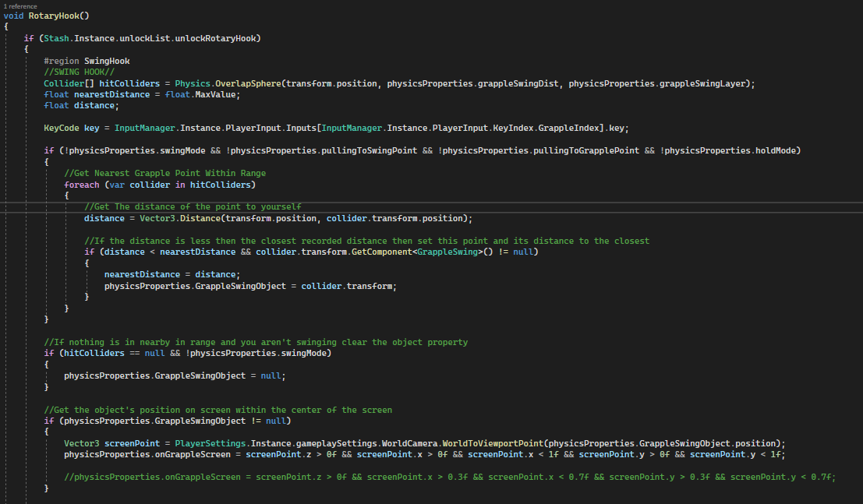Image resolution: width=863 pixels, height=504 pixels.
Task: Click MaxValue in the nearestDistance declaration
Action: pyautogui.click(x=215, y=94)
